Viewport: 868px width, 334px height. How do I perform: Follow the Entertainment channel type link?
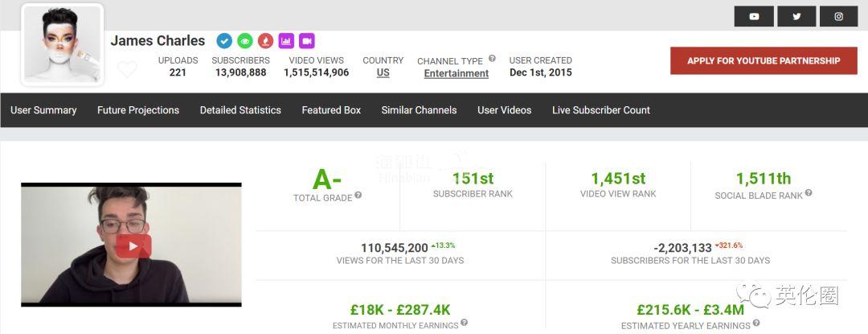click(x=457, y=74)
